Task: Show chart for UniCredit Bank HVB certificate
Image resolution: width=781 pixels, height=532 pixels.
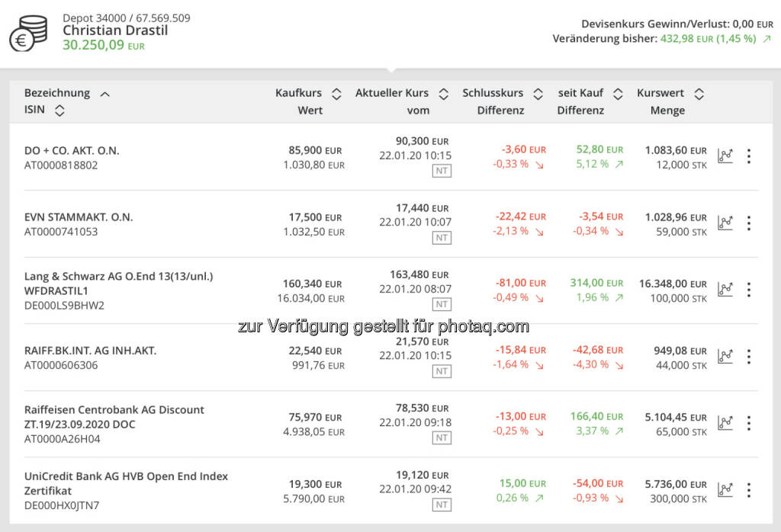Action: (725, 489)
